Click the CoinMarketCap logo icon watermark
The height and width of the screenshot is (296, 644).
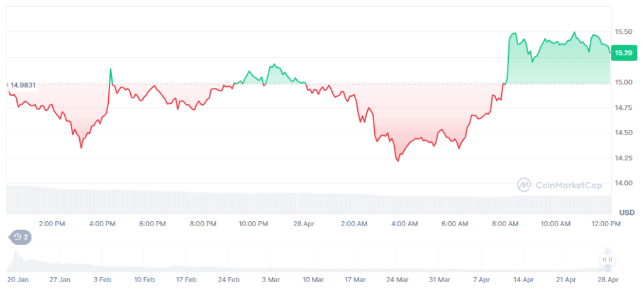(x=524, y=185)
